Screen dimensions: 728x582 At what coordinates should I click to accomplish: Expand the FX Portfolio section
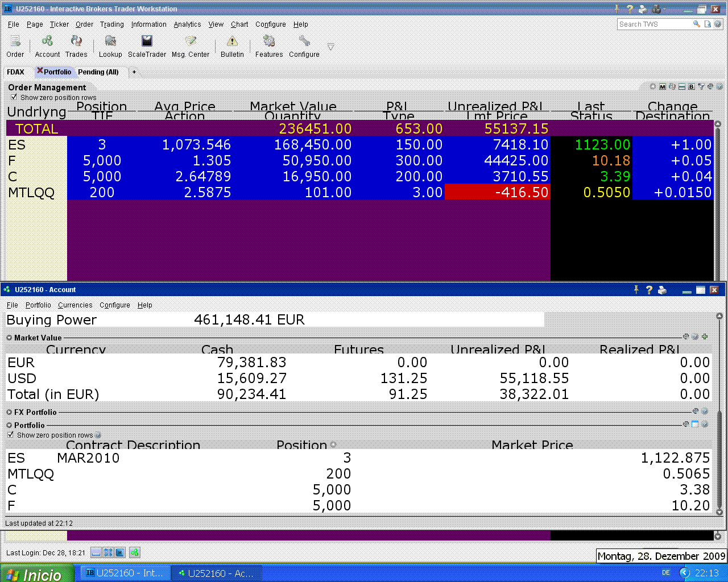pyautogui.click(x=9, y=412)
